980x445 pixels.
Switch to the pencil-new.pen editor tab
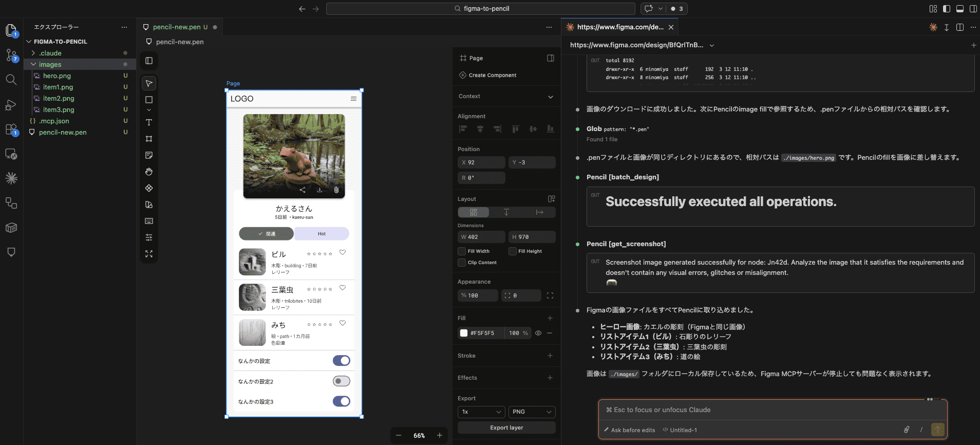coord(177,27)
